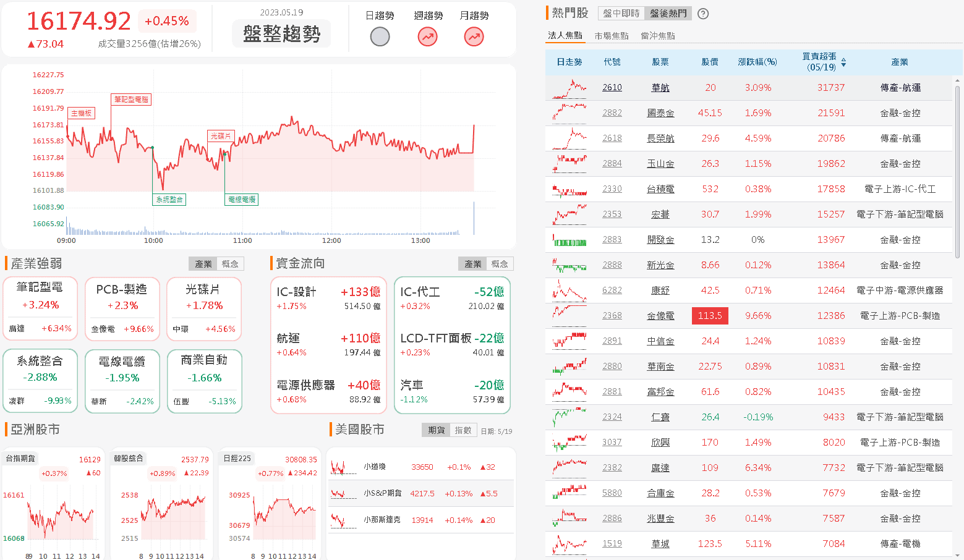Click the monthly trend up-arrow icon
Image resolution: width=964 pixels, height=560 pixels.
pyautogui.click(x=474, y=37)
